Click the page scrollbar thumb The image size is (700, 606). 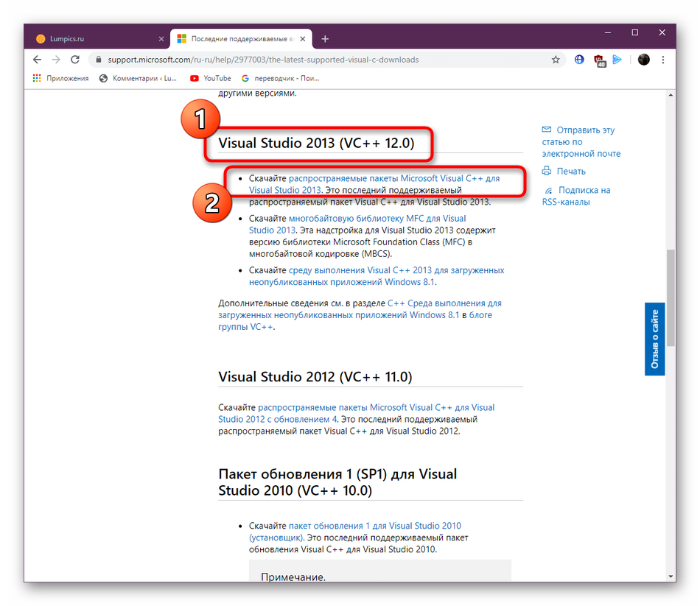click(671, 297)
